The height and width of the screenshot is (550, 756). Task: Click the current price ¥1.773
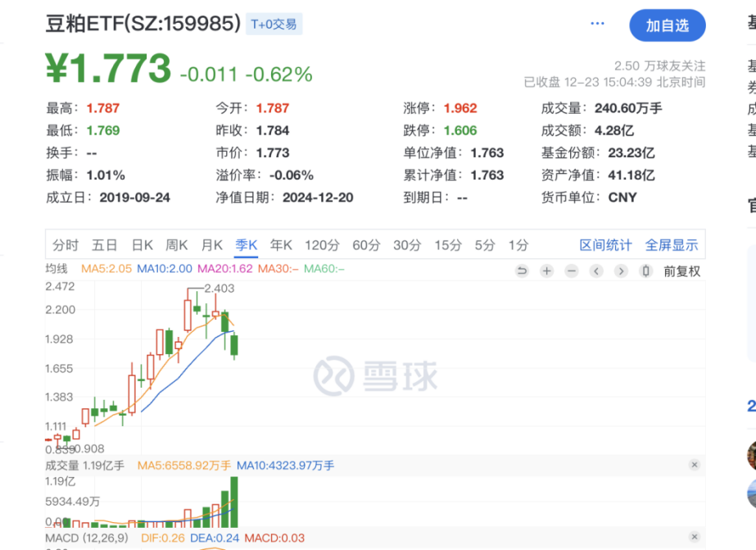[x=108, y=68]
